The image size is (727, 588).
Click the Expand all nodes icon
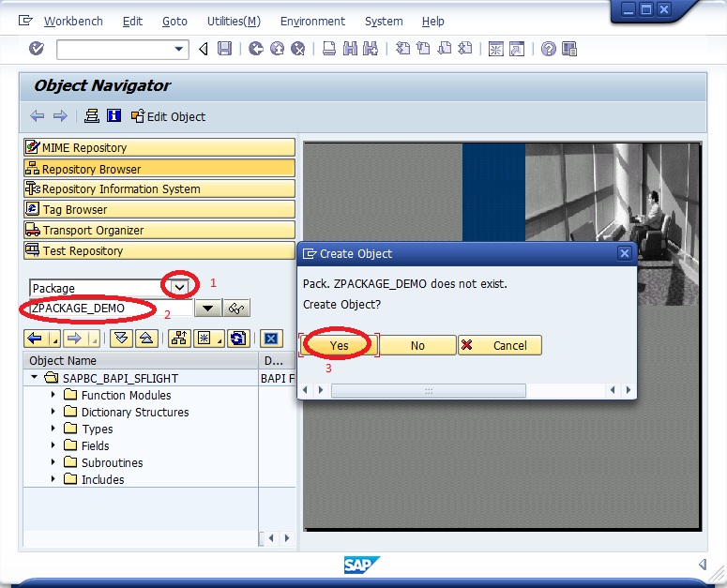coord(121,339)
